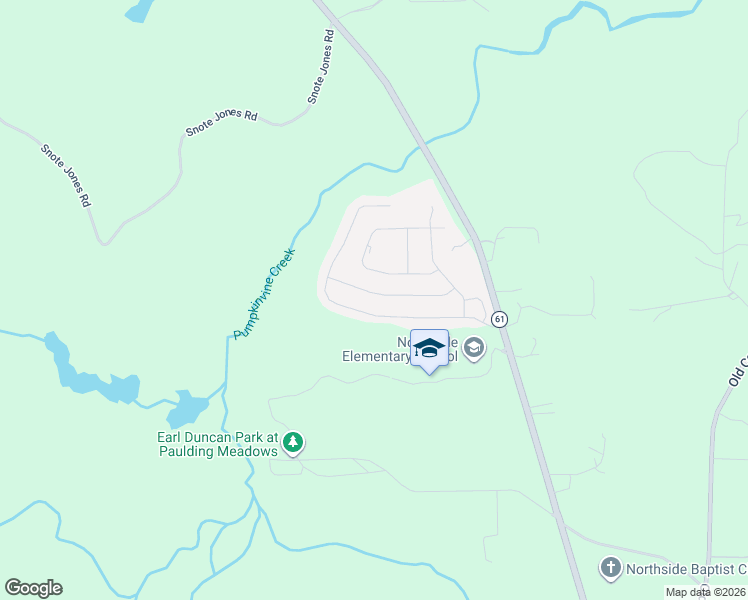Click the Elementary School label text
This screenshot has width=748, height=600.
click(400, 350)
